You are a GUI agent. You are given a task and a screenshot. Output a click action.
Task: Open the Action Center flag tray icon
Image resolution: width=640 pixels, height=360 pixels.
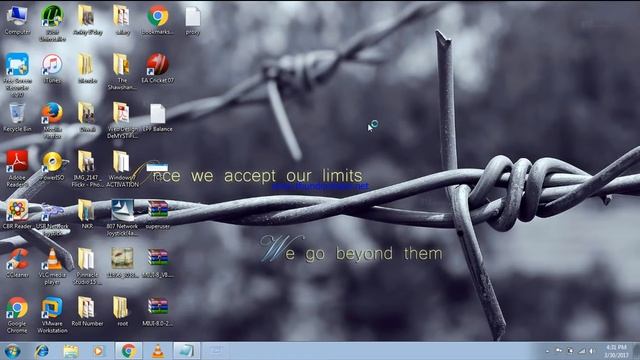coord(559,351)
